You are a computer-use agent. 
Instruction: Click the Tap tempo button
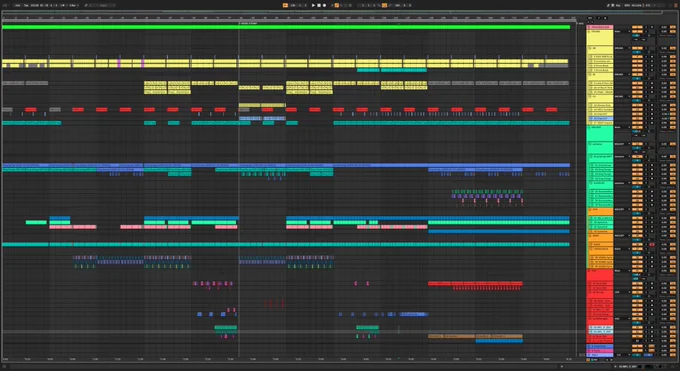26,5
